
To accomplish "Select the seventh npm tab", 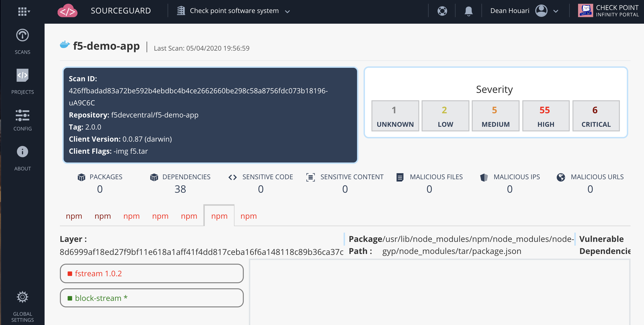I will coord(248,216).
